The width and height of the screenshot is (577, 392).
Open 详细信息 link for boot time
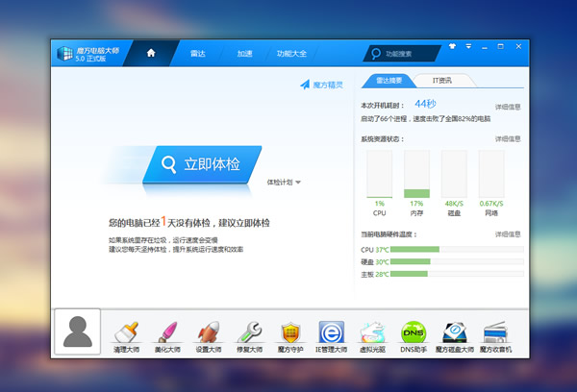click(508, 107)
